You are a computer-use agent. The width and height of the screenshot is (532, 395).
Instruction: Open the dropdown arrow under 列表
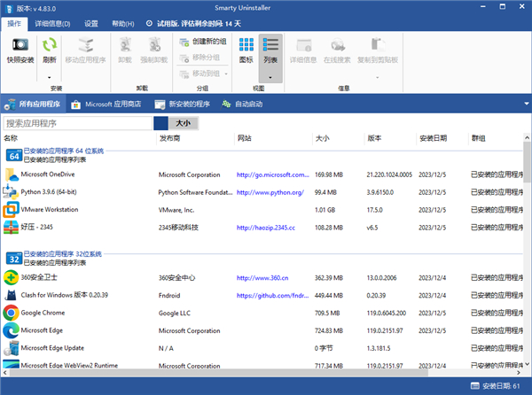tap(270, 76)
